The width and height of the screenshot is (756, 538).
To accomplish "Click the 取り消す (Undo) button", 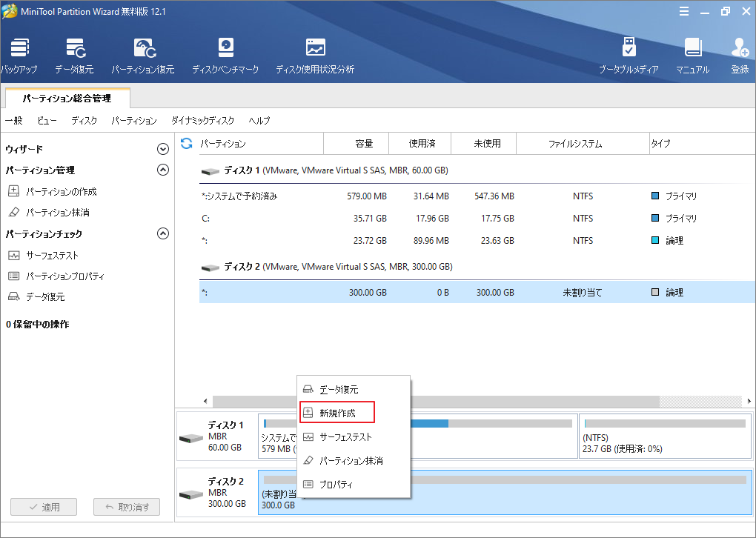I will (x=125, y=507).
